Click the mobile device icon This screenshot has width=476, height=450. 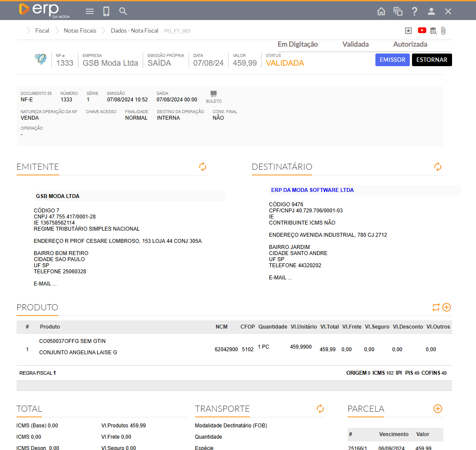coord(106,11)
